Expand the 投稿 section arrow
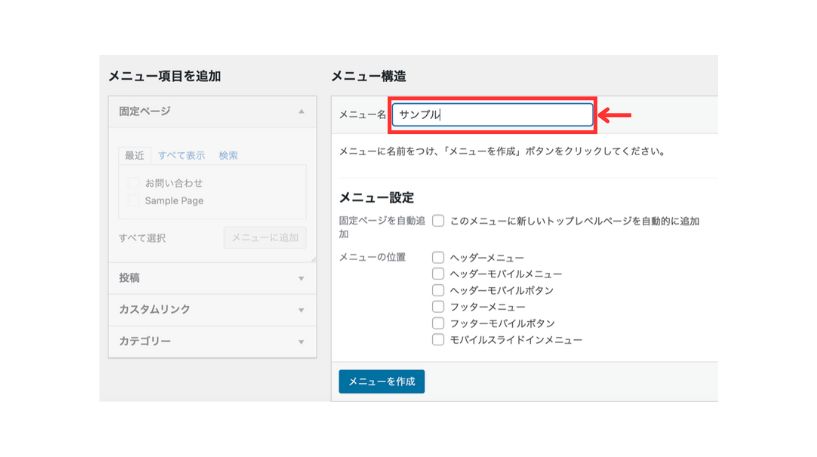 click(x=301, y=278)
